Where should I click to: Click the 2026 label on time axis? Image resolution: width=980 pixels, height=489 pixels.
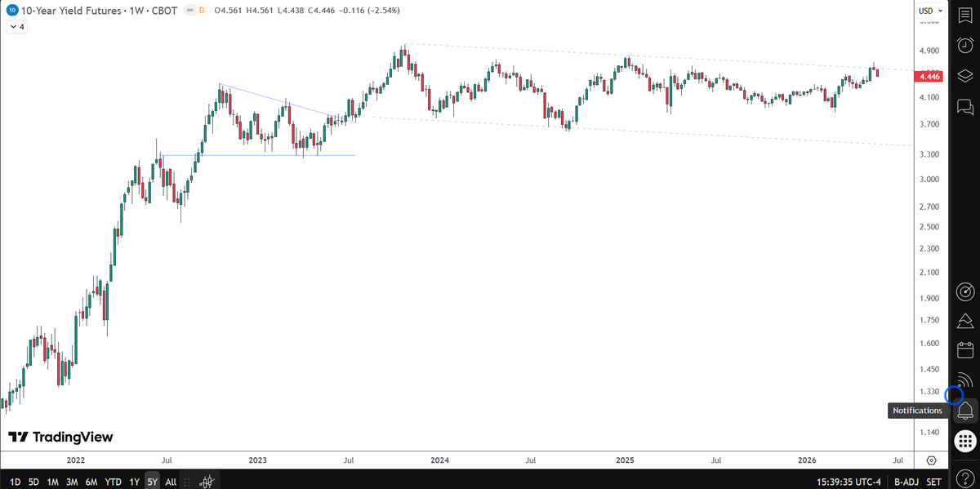(808, 460)
